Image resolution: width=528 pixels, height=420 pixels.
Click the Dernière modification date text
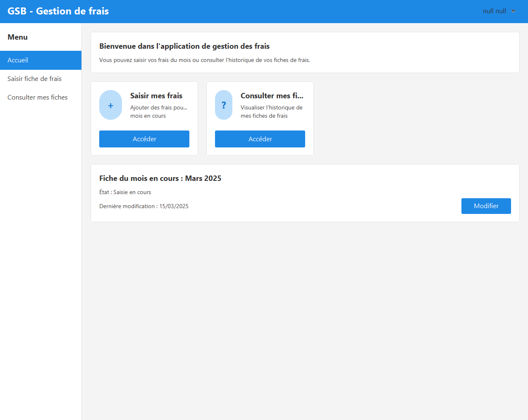pos(144,206)
